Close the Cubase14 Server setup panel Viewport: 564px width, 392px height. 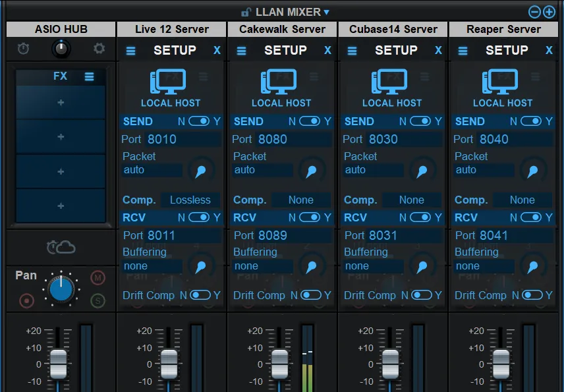coord(438,50)
